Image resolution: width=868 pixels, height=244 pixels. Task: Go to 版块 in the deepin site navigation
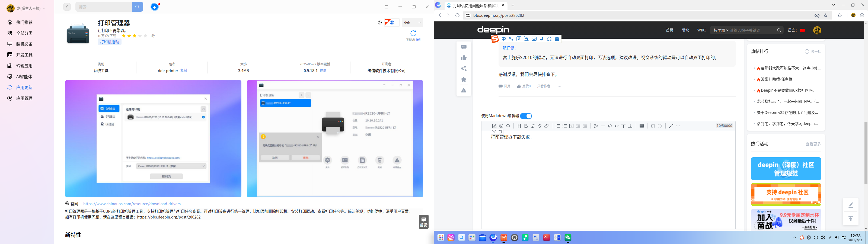[x=685, y=30]
